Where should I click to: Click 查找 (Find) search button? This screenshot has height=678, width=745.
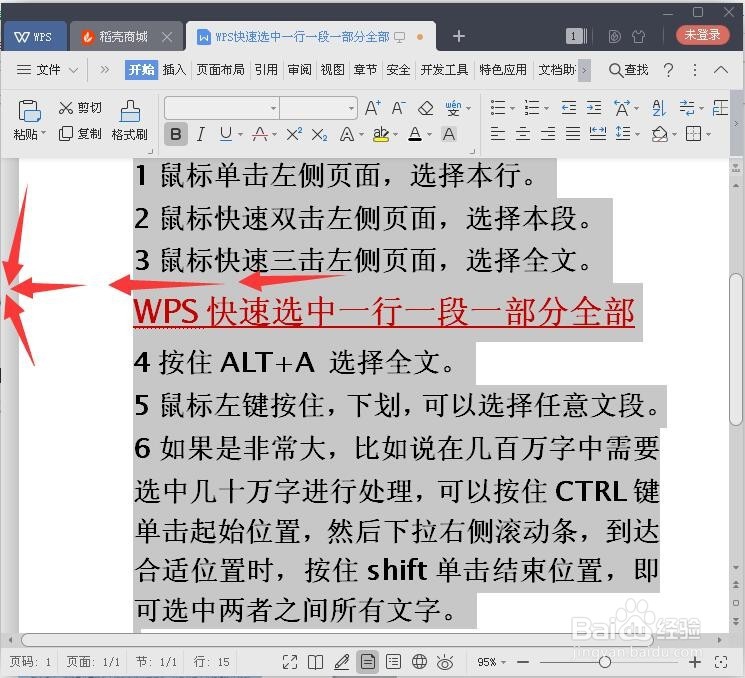point(629,70)
